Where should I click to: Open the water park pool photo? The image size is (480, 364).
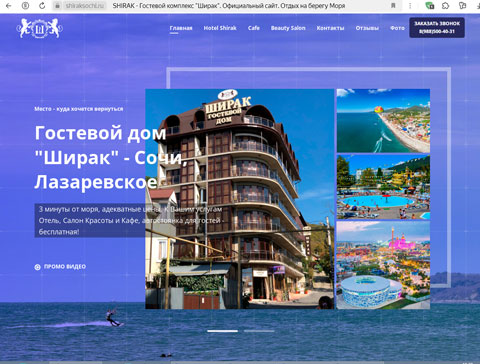[383, 187]
